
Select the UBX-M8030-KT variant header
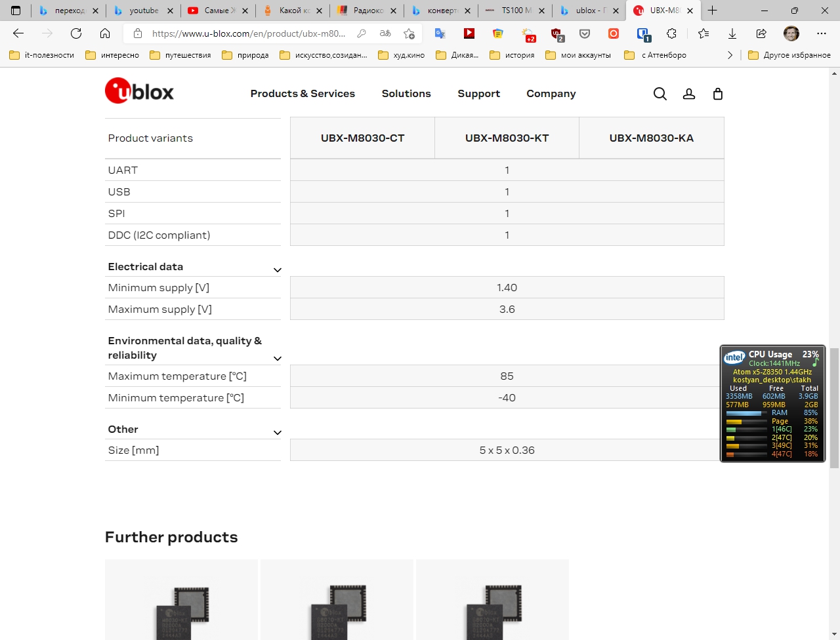click(507, 138)
